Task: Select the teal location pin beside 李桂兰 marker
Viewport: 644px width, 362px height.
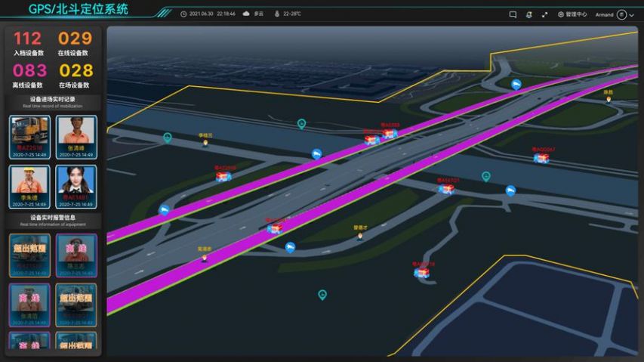Action: click(167, 138)
